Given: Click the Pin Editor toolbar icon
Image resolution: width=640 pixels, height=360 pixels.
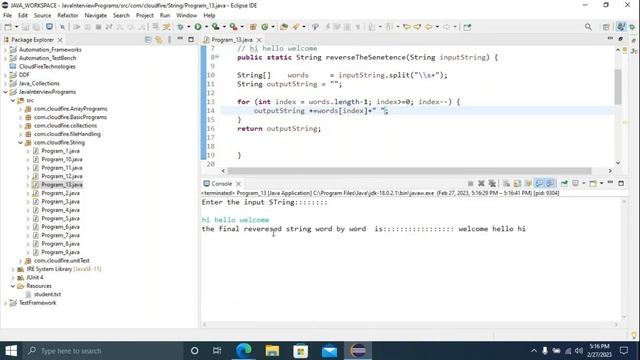Looking at the screenshot, I should [x=467, y=27].
